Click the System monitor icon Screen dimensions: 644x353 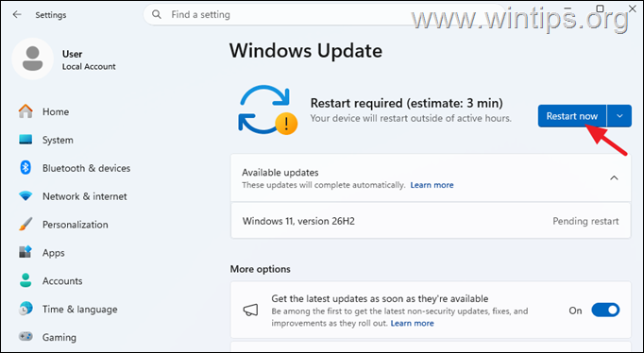(25, 140)
